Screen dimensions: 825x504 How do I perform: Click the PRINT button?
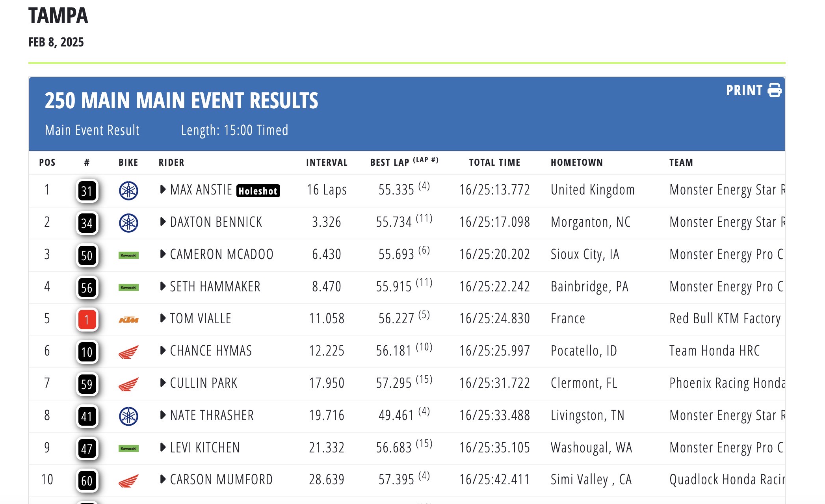click(744, 90)
